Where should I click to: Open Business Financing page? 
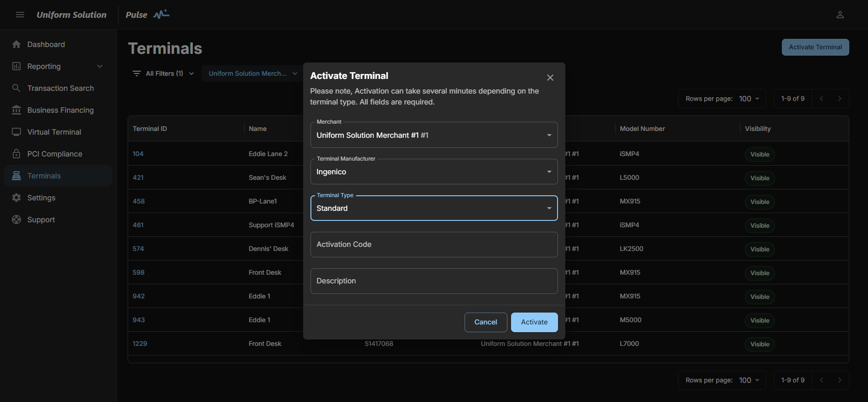[58, 110]
